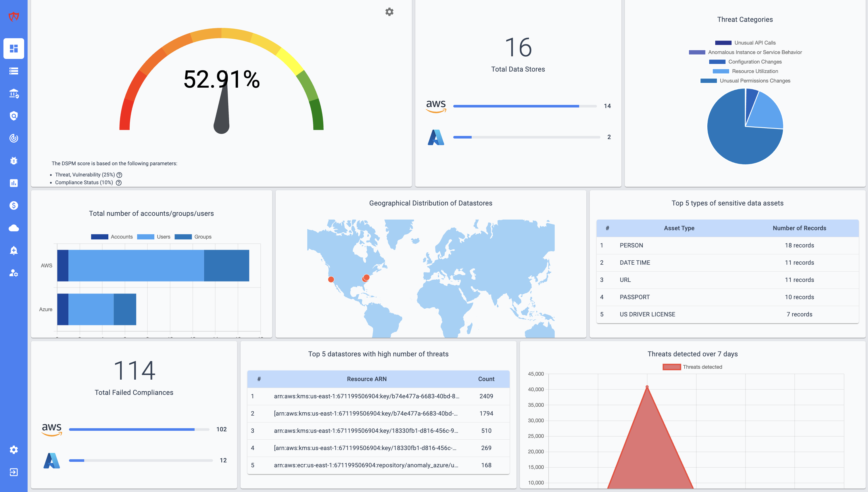Open the cloud accounts sidebar icon

point(14,228)
